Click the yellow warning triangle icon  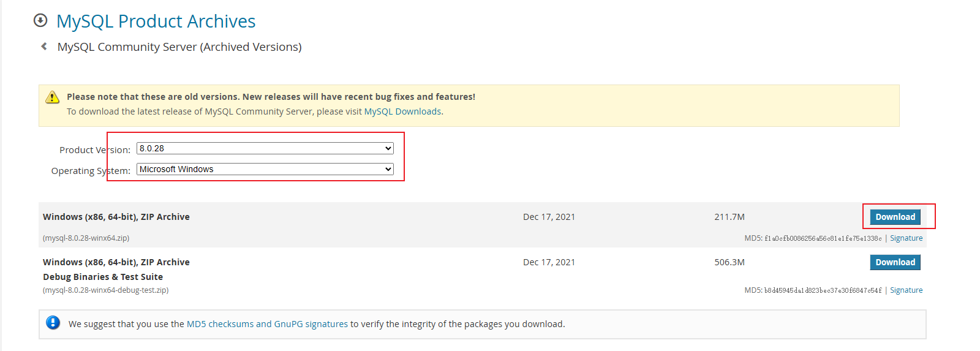[x=53, y=97]
